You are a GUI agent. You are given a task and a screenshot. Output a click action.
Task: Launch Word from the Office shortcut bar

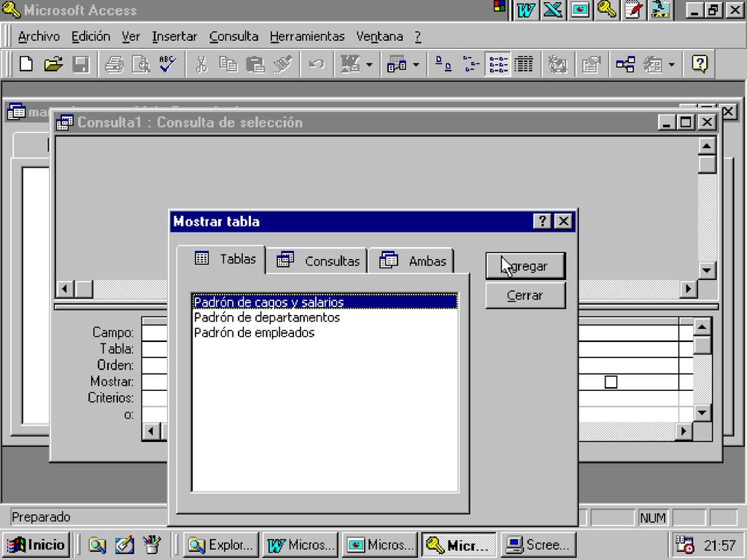525,10
